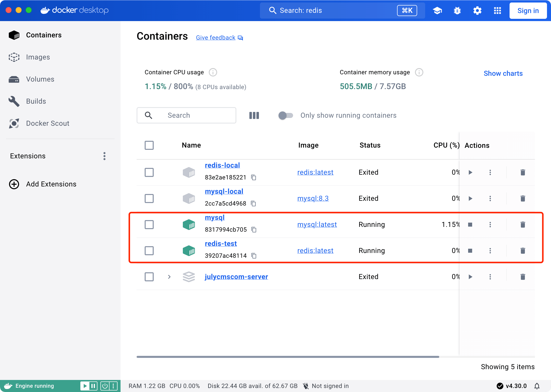
Task: Check the mysql container row checkbox
Action: (x=149, y=225)
